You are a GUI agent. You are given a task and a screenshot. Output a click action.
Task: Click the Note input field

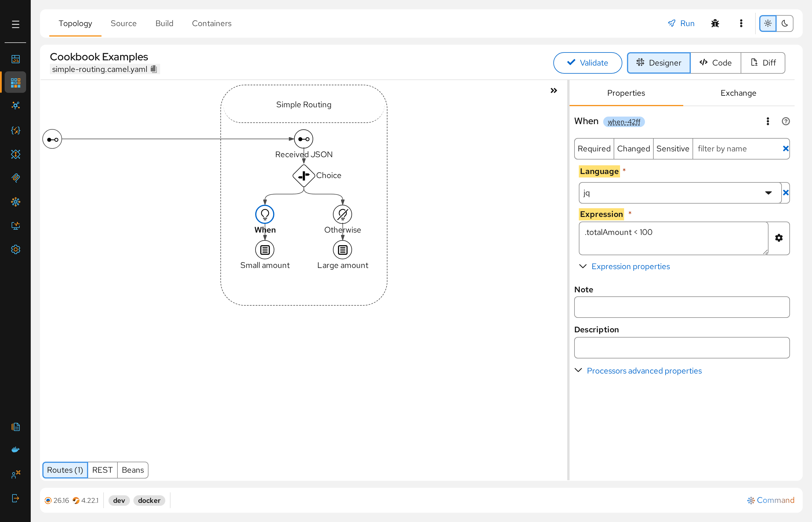pos(681,307)
